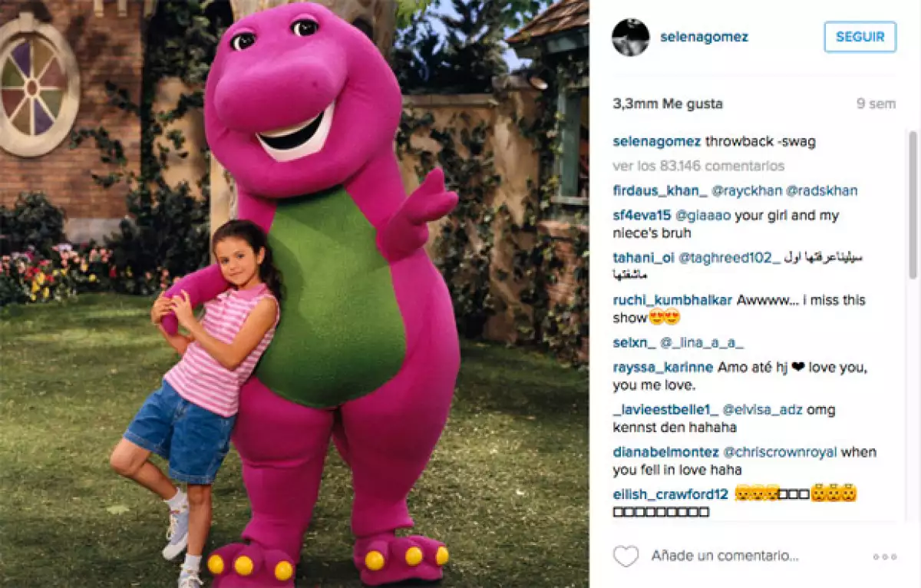Open the three-dot more options menu
921x588 pixels.
tap(884, 557)
